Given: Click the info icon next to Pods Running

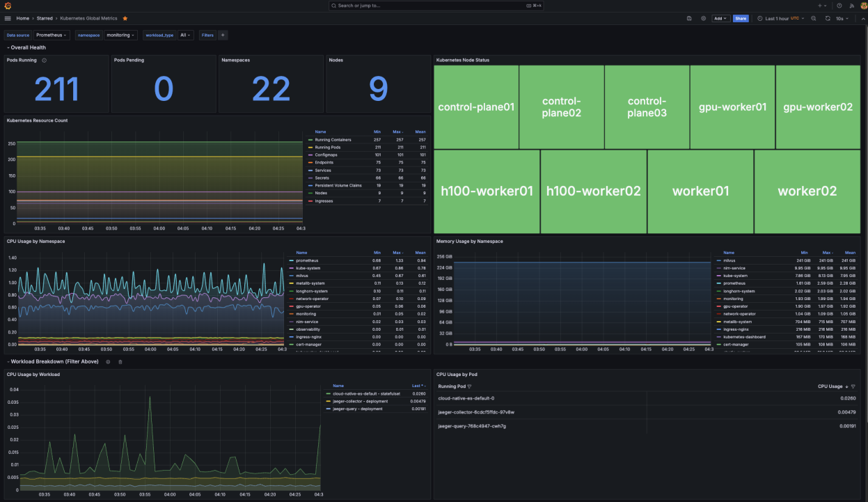Looking at the screenshot, I should point(45,60).
